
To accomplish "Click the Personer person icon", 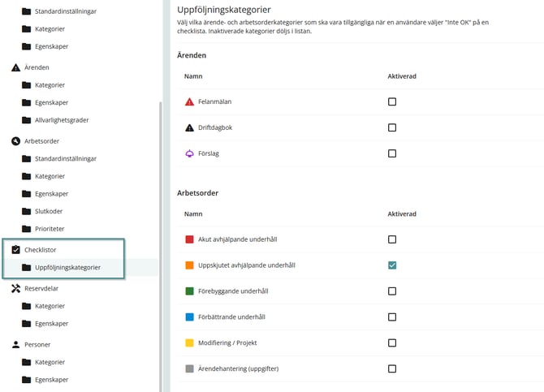I will [x=15, y=344].
